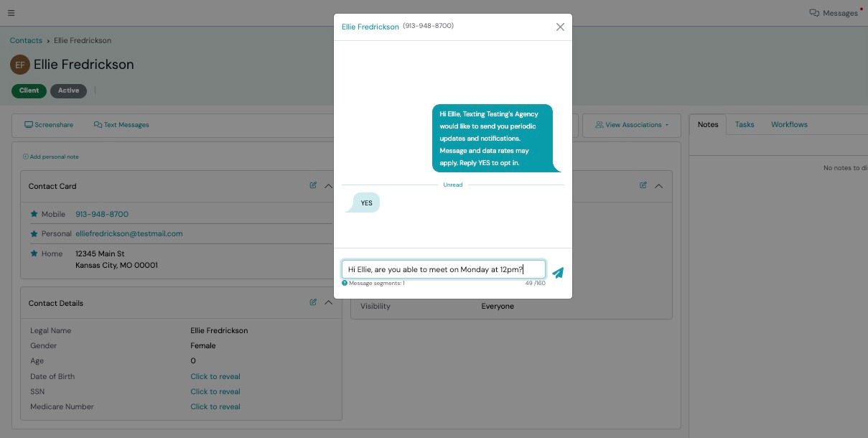
Task: Edit the right-hand card section
Action: click(643, 185)
